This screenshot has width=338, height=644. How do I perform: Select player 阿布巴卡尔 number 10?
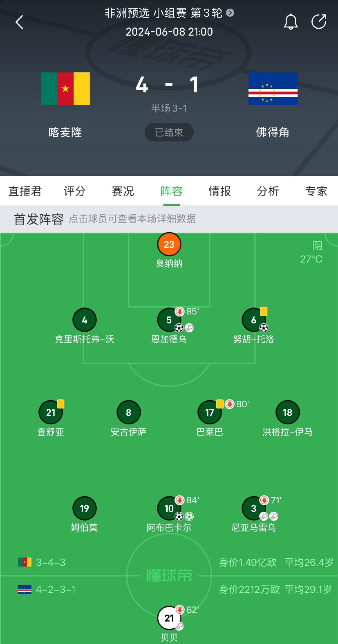[x=169, y=508]
